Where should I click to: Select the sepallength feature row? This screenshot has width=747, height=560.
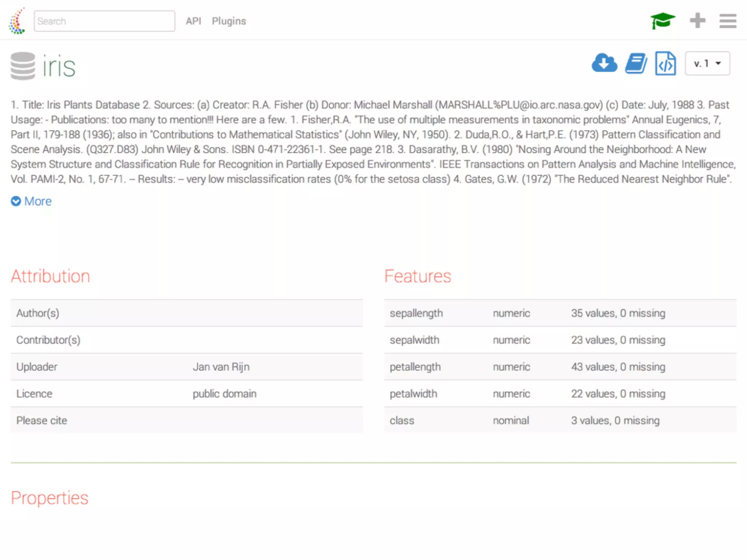pyautogui.click(x=416, y=313)
